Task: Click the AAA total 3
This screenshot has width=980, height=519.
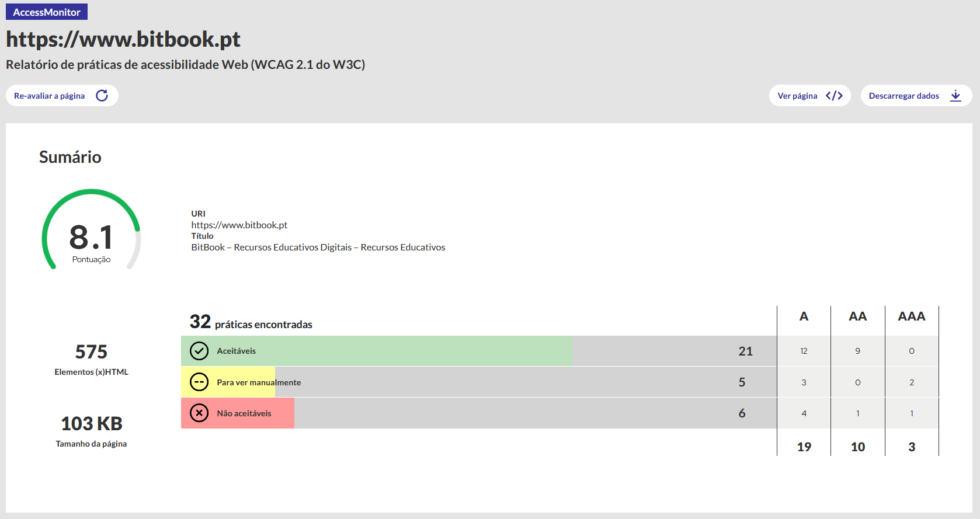Action: coord(912,447)
